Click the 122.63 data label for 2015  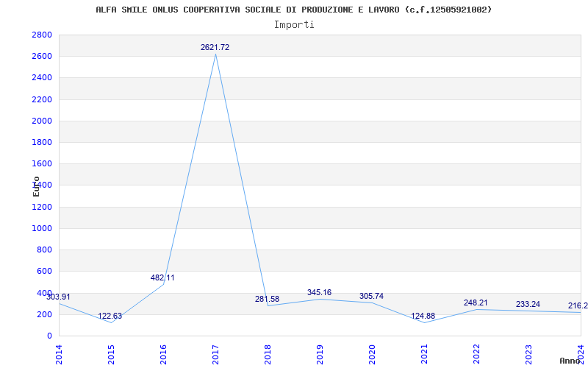110,316
